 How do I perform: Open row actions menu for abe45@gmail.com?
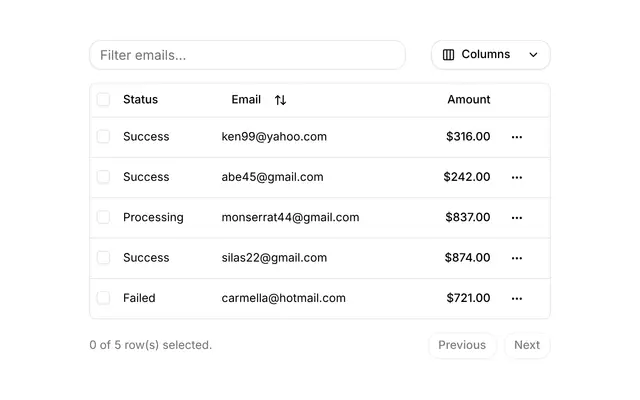tap(517, 178)
